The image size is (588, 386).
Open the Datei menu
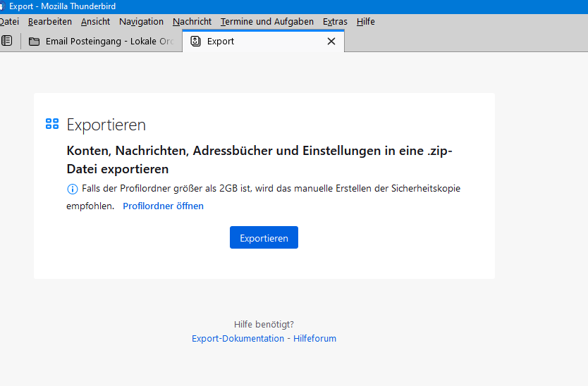point(9,22)
